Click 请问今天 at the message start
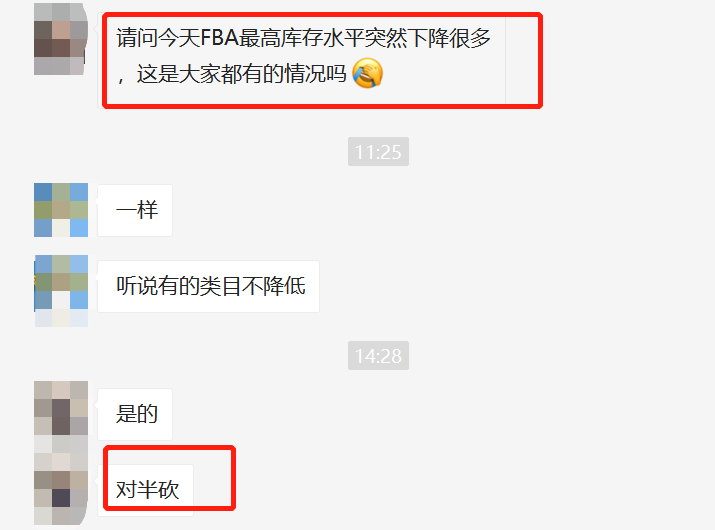This screenshot has height=530, width=715. 158,38
